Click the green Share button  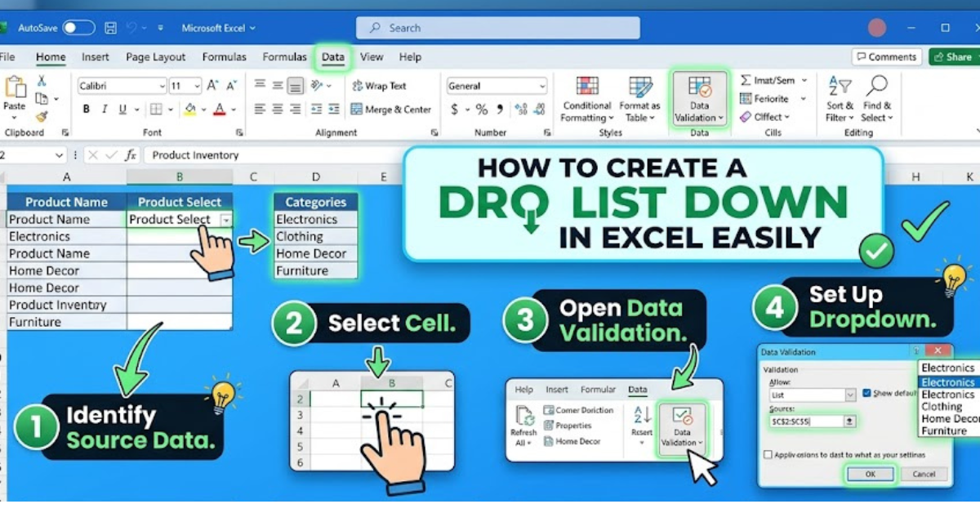coord(953,56)
